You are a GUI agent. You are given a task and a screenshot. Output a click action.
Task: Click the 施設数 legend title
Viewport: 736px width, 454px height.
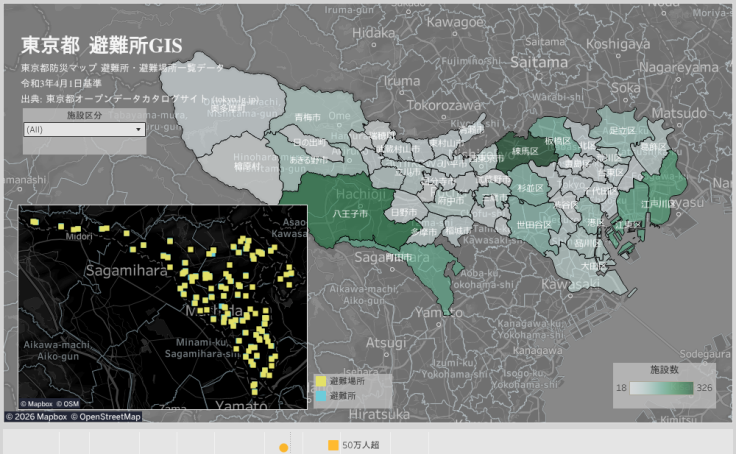coord(664,370)
